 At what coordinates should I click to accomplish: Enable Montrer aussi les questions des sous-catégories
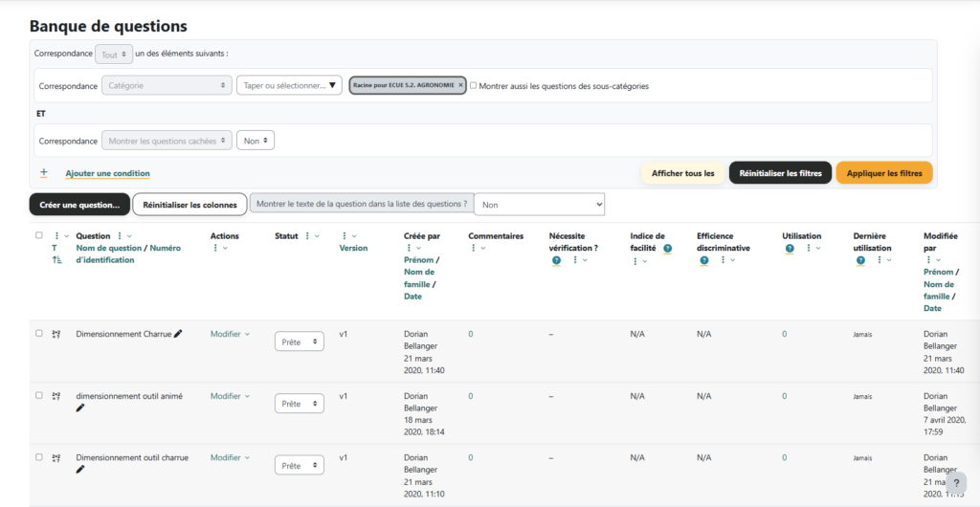474,85
